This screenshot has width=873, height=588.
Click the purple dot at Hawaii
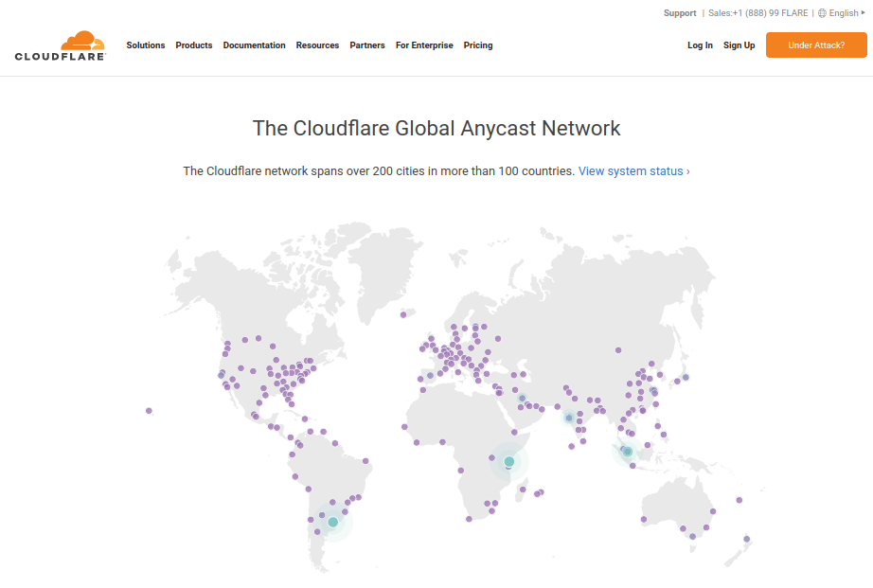point(149,411)
